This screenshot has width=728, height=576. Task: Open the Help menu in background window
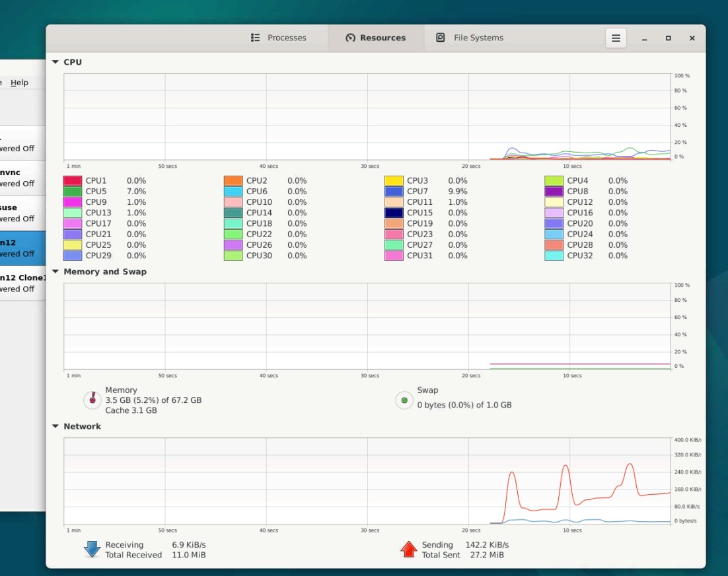point(19,83)
